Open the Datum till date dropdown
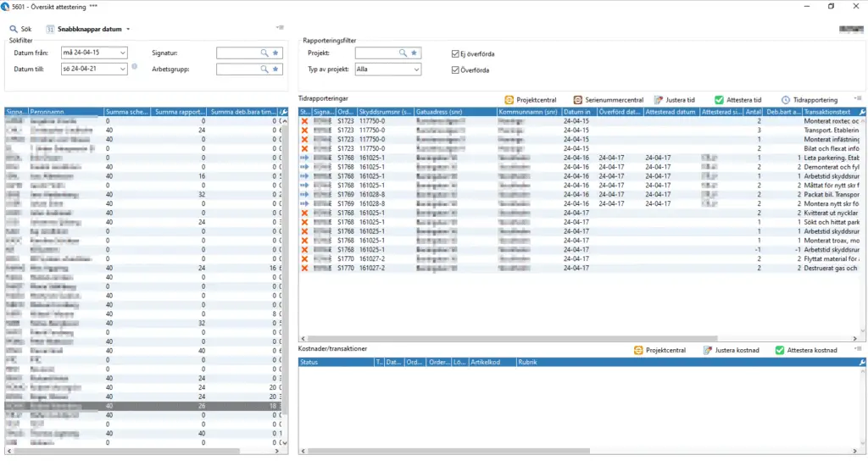Viewport: 868px width, 466px height. pos(123,69)
